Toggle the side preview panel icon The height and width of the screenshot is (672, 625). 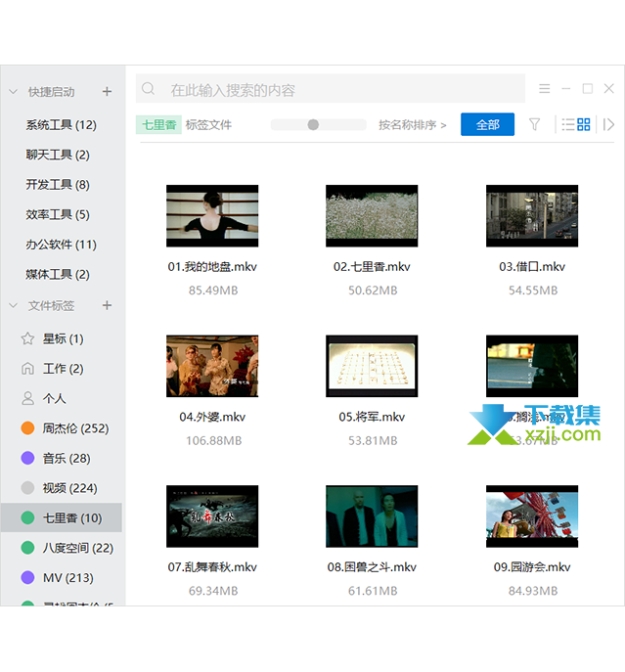click(608, 124)
